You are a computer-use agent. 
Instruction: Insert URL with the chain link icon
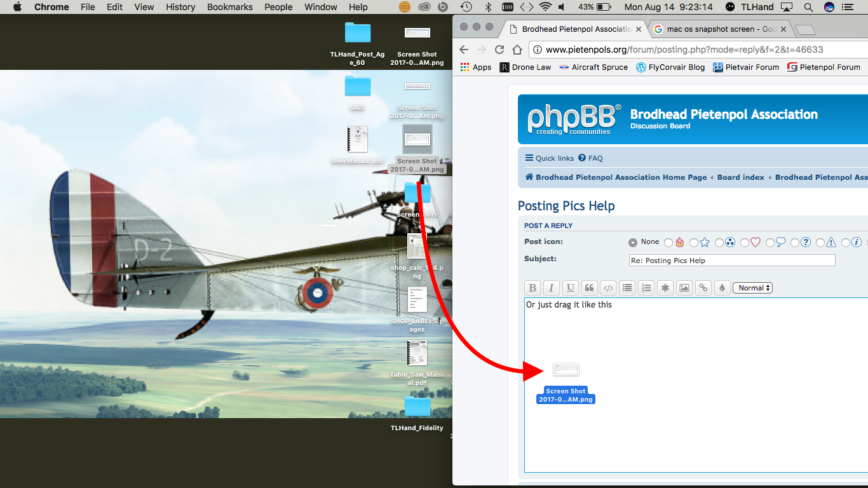(703, 288)
